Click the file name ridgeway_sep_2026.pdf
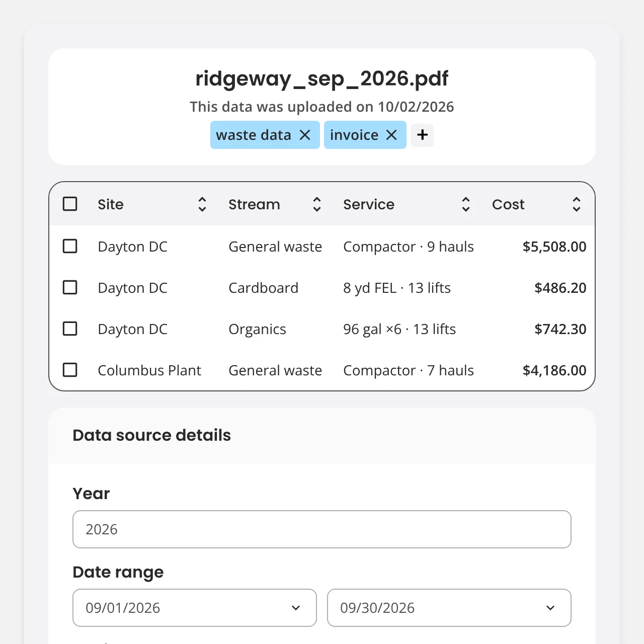Image resolution: width=644 pixels, height=644 pixels. click(x=322, y=78)
